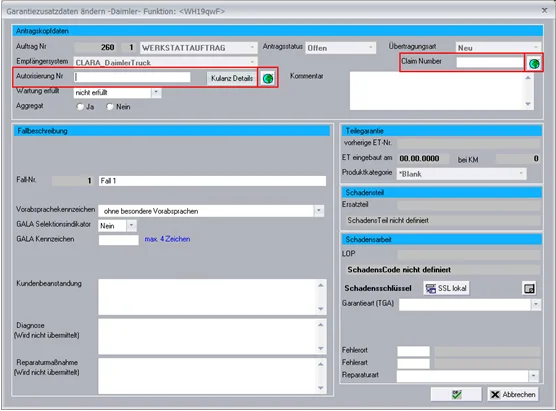556x411 pixels.
Task: Click the Abbrechen cancel button
Action: click(x=513, y=394)
